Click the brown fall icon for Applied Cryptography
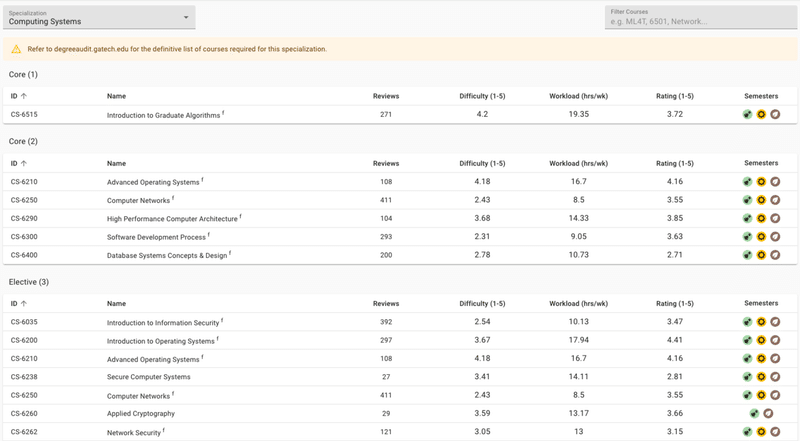Image resolution: width=800 pixels, height=441 pixels. (x=768, y=413)
